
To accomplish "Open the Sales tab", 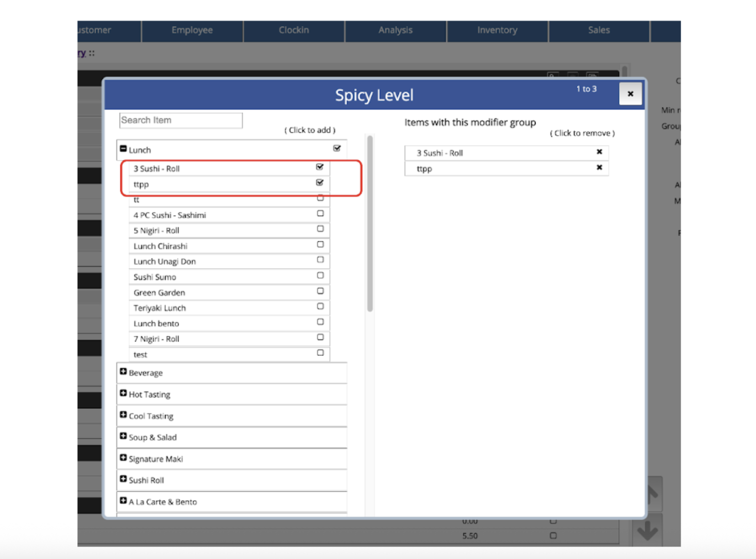I will [599, 30].
